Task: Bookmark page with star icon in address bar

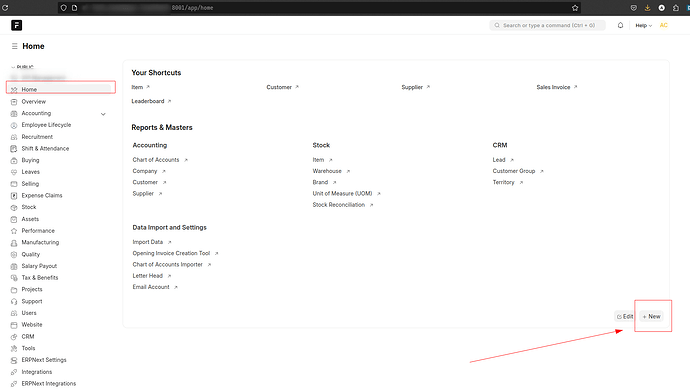Action: [x=575, y=8]
